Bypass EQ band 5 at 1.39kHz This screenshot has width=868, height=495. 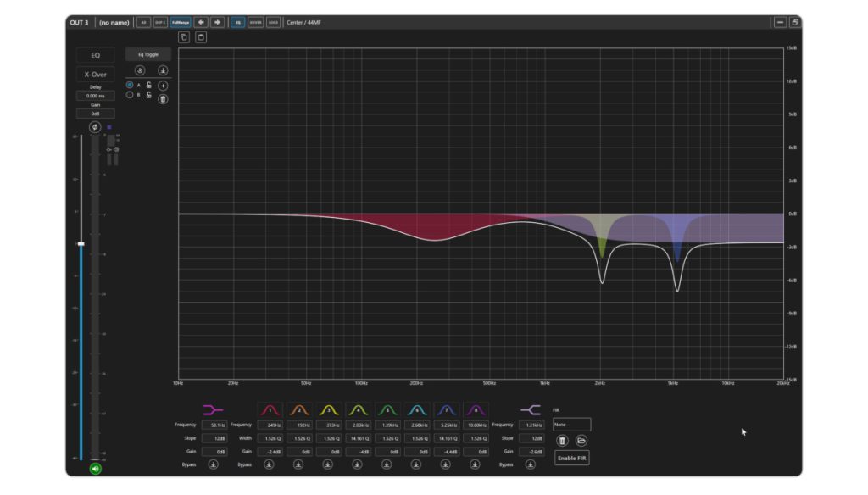387,464
